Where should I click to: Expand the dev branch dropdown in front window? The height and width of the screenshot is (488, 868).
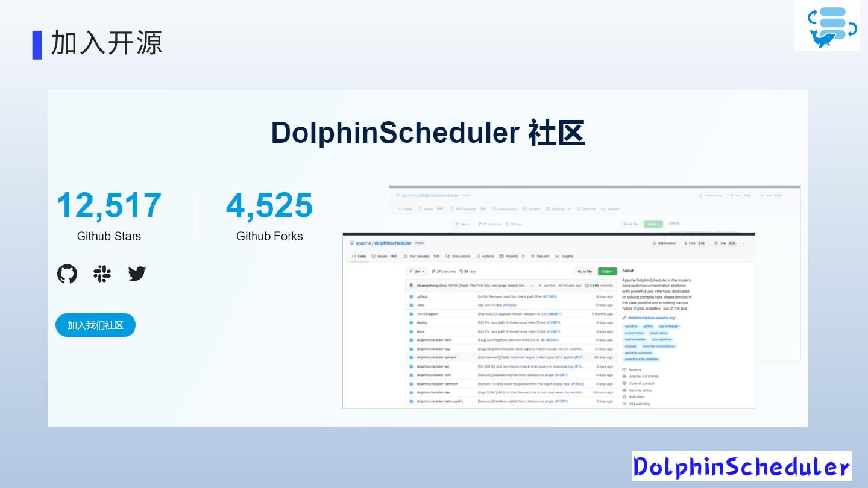417,272
